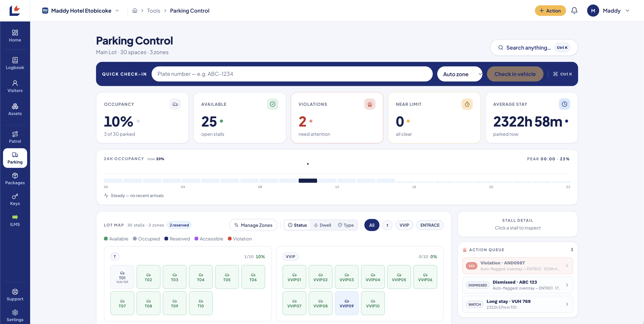
Task: Select stall VVIP09 on lot map
Action: pyautogui.click(x=346, y=303)
